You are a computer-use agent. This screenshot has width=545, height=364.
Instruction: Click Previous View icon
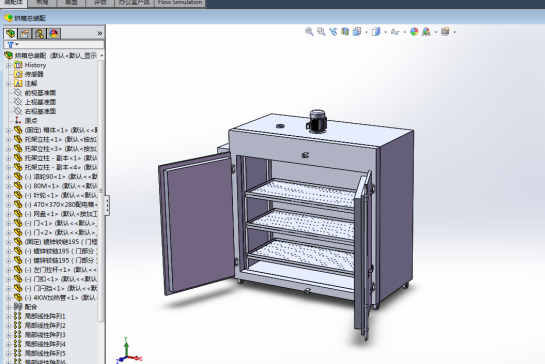click(x=333, y=32)
